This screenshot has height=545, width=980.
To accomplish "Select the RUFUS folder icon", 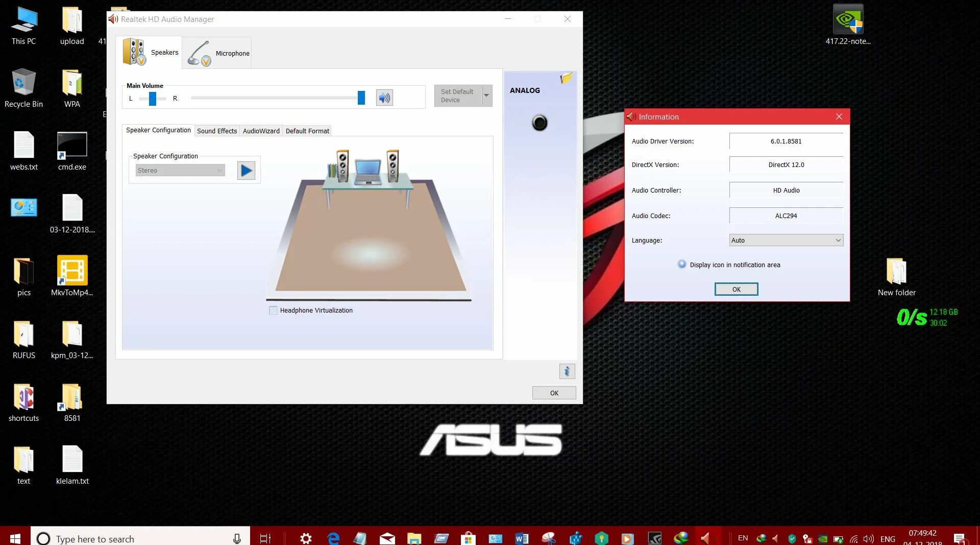I will (x=23, y=340).
